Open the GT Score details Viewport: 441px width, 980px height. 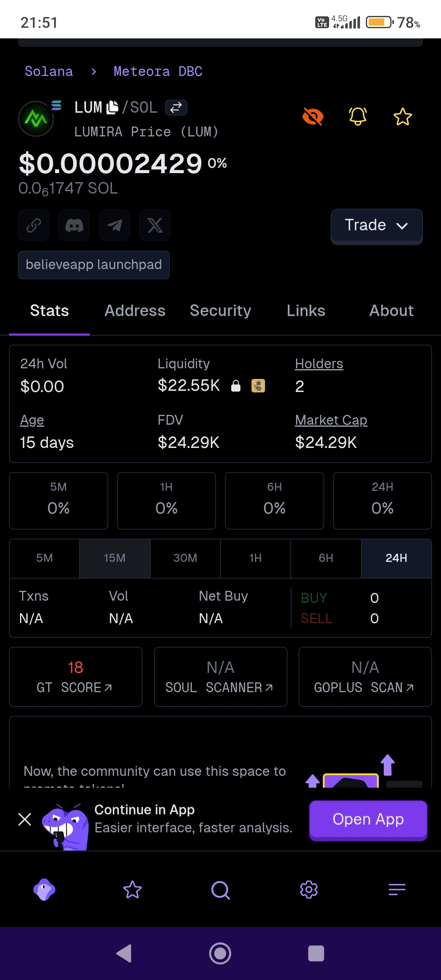click(x=76, y=677)
